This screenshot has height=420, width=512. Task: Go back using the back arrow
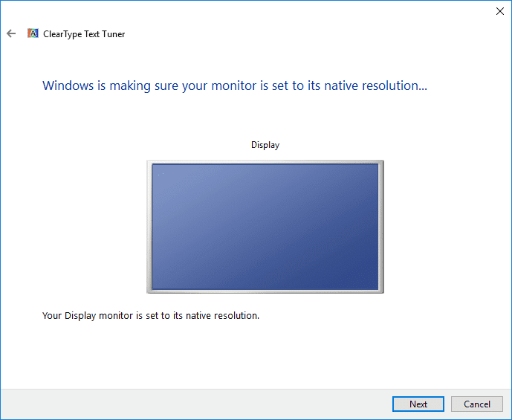pos(11,33)
